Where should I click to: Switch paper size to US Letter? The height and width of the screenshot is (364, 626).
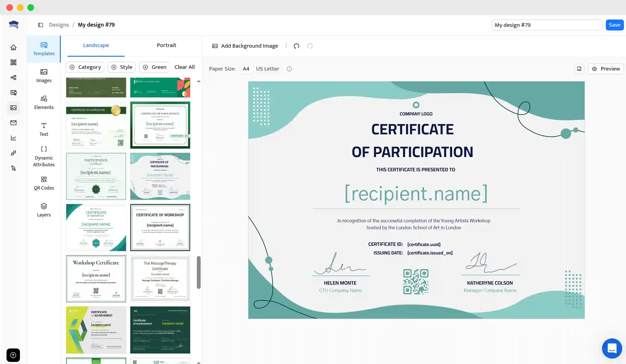pos(267,69)
